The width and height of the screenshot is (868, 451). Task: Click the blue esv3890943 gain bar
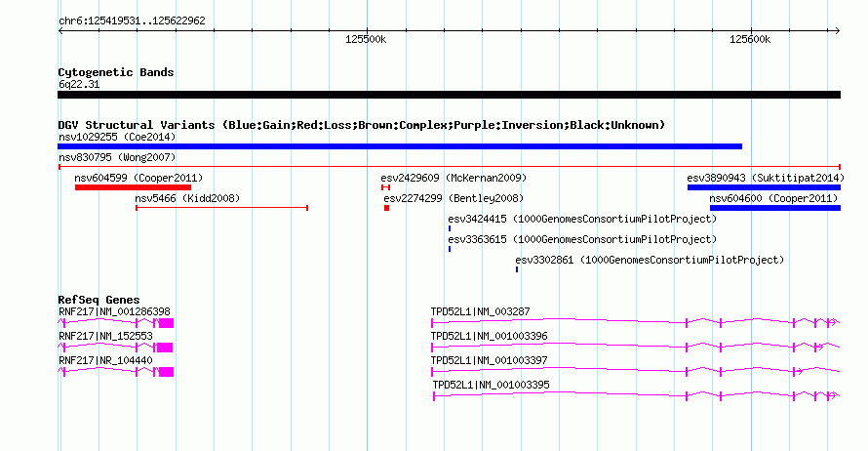764,187
